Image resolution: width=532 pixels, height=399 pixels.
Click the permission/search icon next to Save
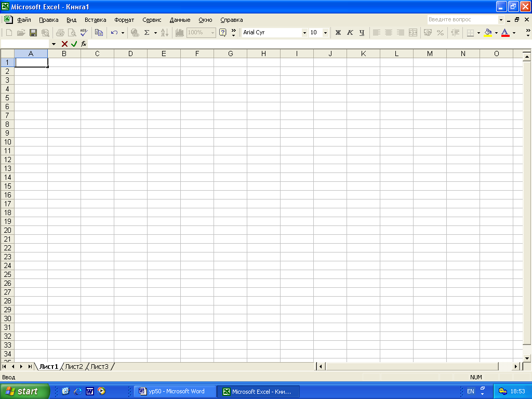45,33
